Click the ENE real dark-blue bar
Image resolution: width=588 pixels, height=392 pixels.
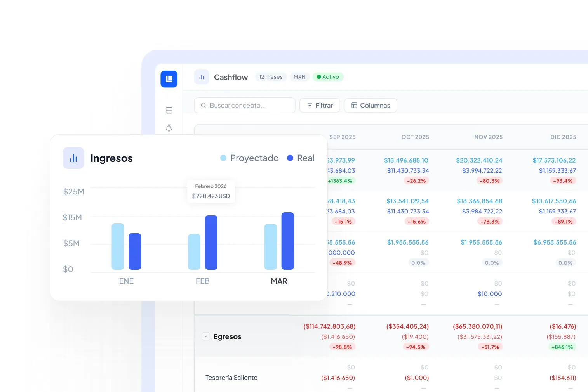pyautogui.click(x=135, y=252)
